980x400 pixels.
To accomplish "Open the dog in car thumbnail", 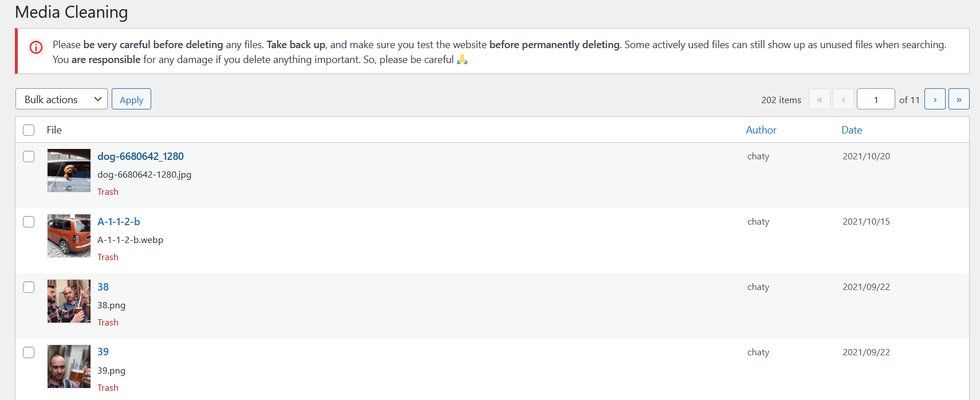I will (x=69, y=170).
